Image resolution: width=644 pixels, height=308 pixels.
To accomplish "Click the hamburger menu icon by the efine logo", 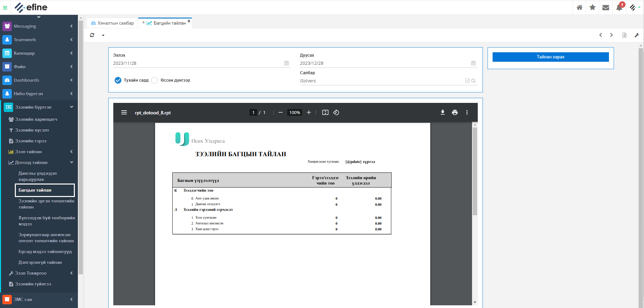I will click(5, 7).
